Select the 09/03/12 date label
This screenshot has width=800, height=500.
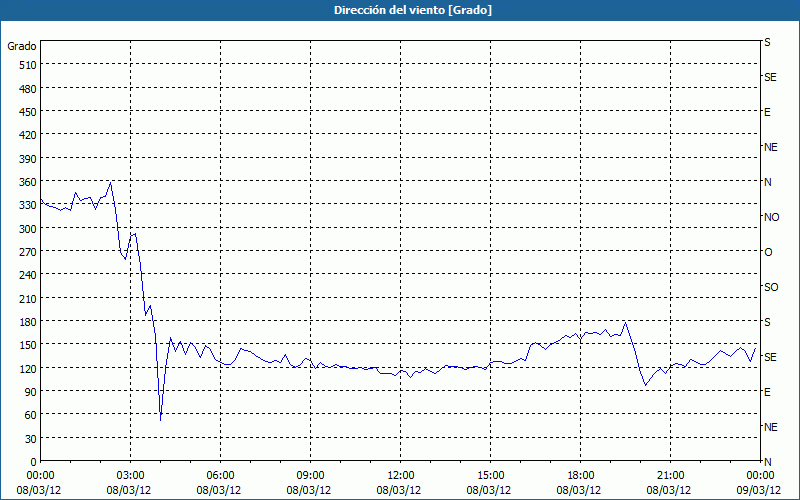(x=759, y=490)
